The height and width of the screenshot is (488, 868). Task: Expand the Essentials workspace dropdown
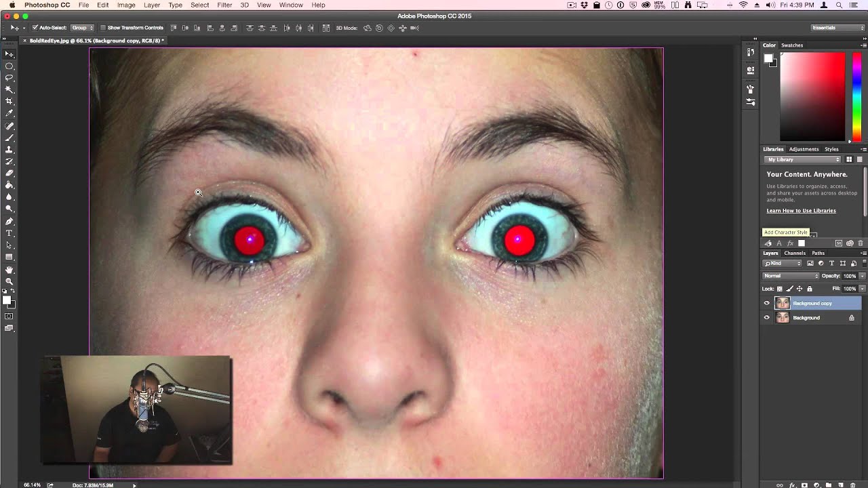pos(837,28)
